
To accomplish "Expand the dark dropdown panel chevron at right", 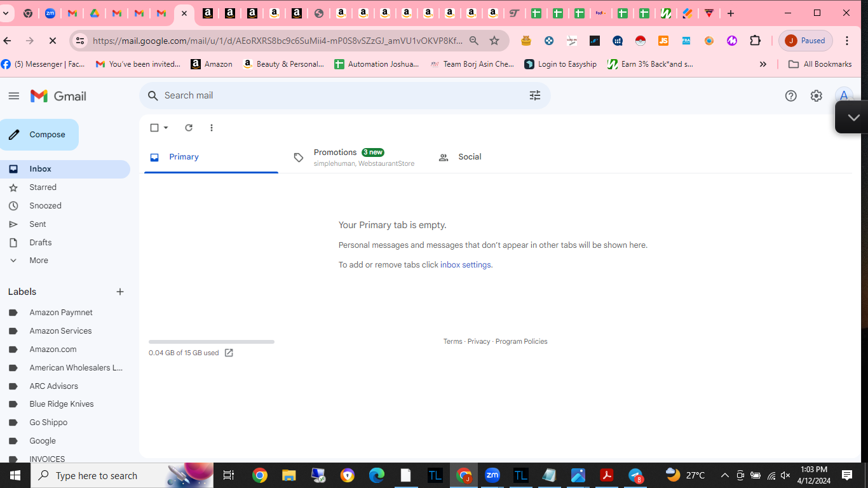I will (x=853, y=118).
